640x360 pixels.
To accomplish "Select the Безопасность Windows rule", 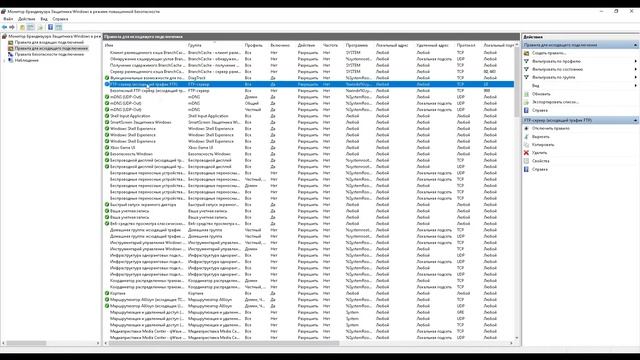I will tap(309, 154).
